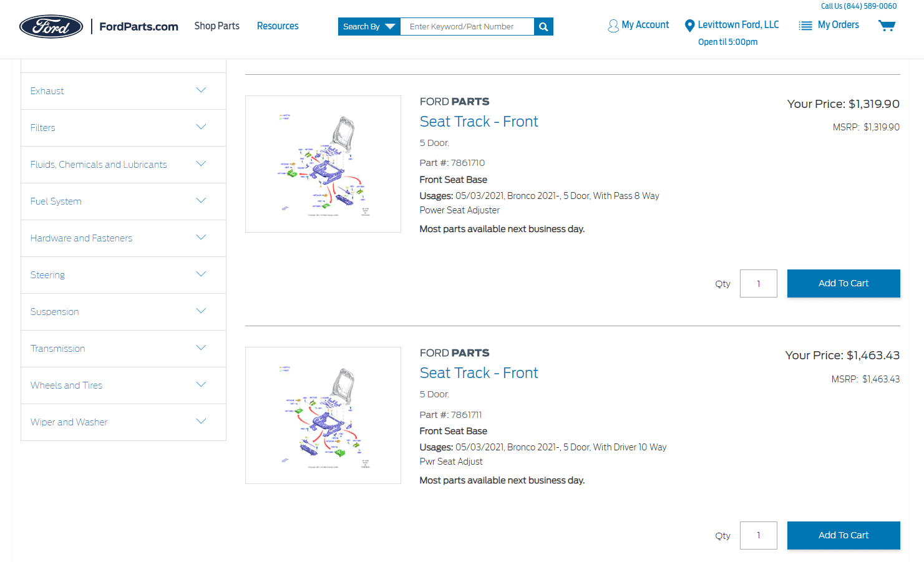Click quantity field for part 7861711

tap(759, 535)
